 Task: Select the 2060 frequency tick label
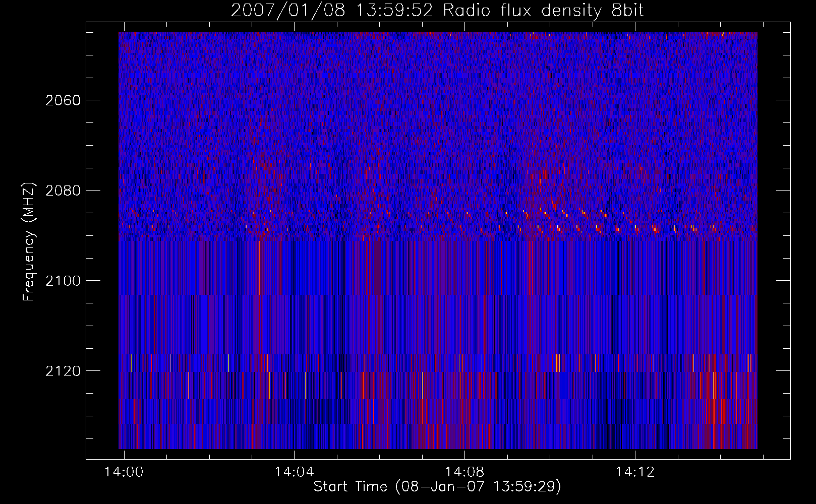63,100
